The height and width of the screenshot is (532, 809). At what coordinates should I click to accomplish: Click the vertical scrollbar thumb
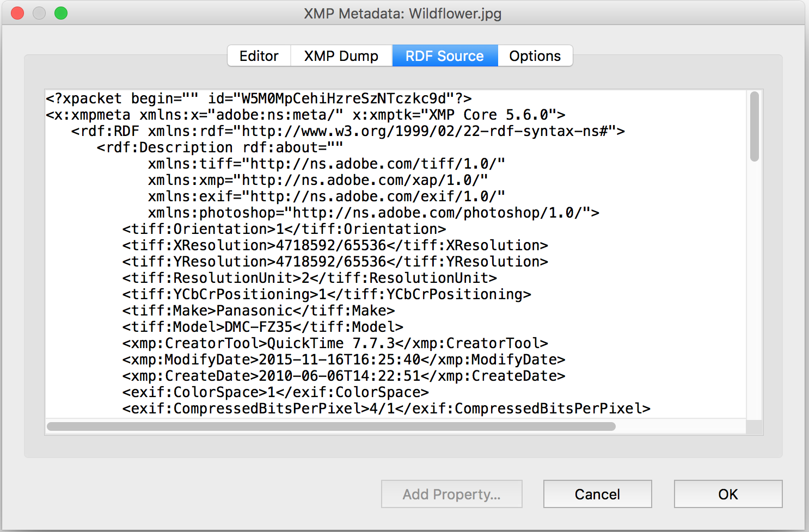pyautogui.click(x=754, y=127)
